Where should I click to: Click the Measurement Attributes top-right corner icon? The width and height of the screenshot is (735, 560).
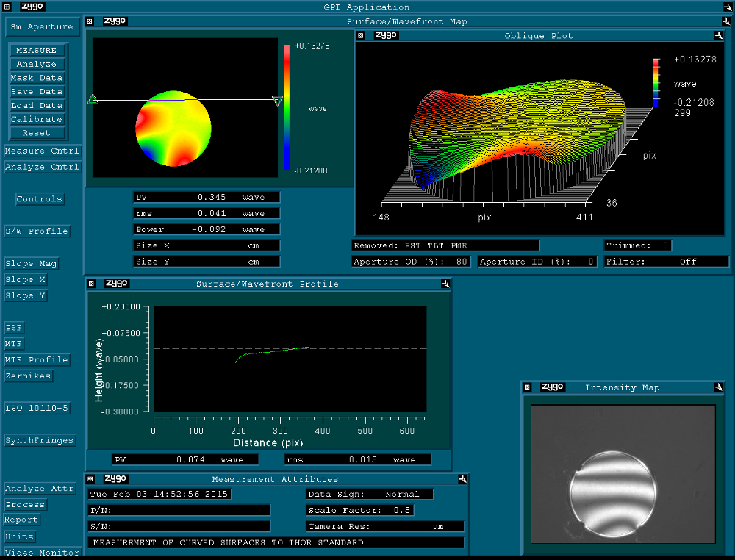(x=462, y=479)
